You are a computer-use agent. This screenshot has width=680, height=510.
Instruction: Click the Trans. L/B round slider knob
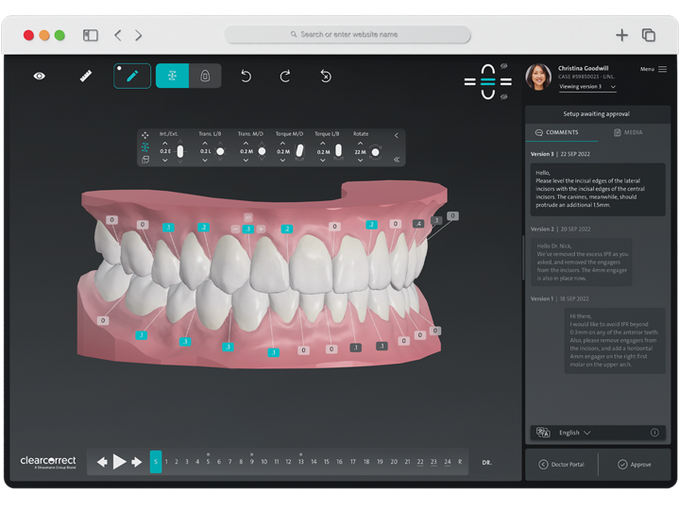220,151
